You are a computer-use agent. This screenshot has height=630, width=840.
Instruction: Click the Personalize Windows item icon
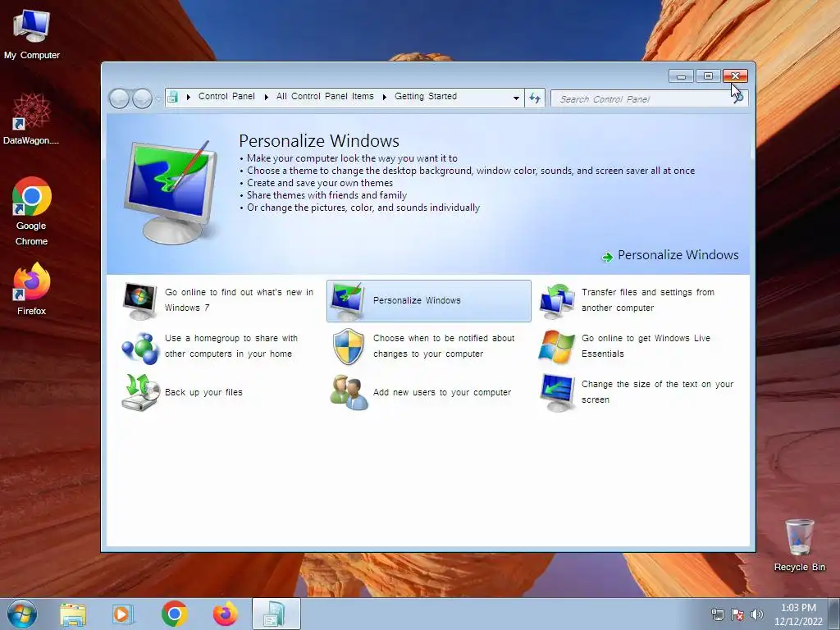[347, 300]
